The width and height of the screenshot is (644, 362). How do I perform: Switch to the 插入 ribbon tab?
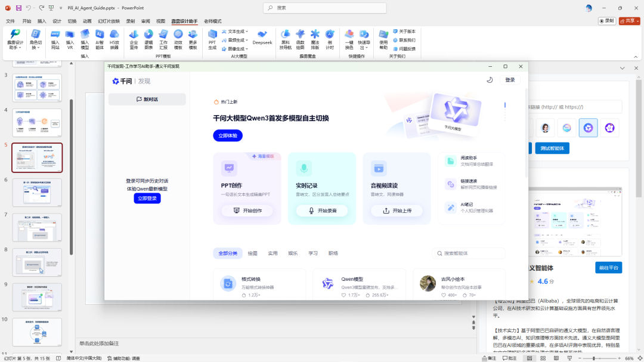tap(42, 21)
